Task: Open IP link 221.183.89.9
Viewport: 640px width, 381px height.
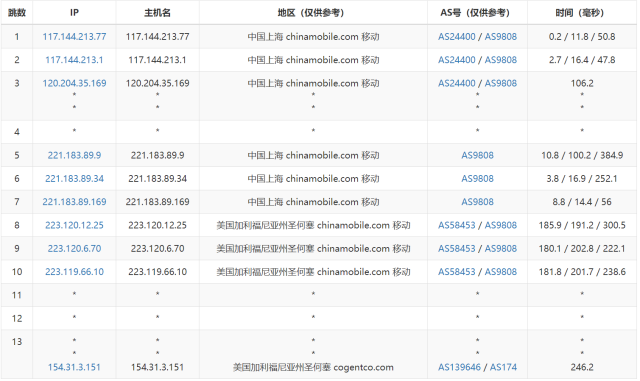Action: tap(74, 156)
